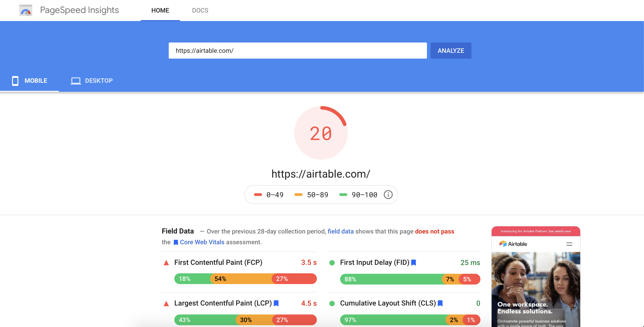The image size is (644, 327).
Task: Click the green 90–100 legend marker
Action: point(343,195)
